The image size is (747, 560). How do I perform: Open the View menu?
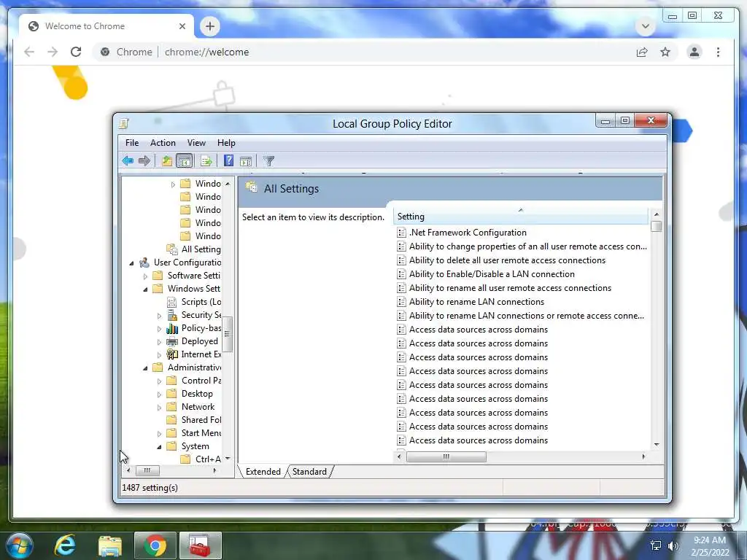(x=196, y=143)
